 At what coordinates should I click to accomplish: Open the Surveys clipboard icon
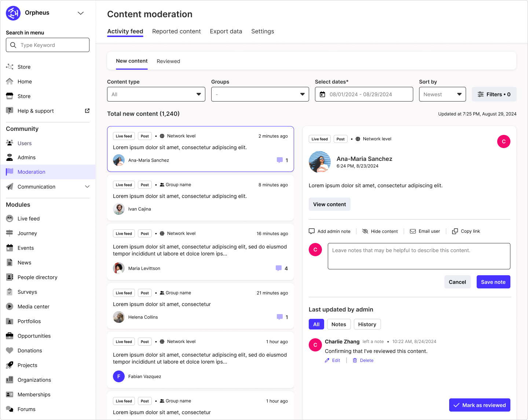pos(10,292)
